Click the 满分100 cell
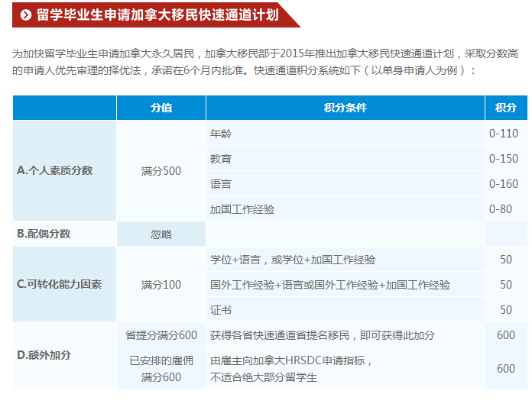This screenshot has width=532, height=407. tap(161, 284)
